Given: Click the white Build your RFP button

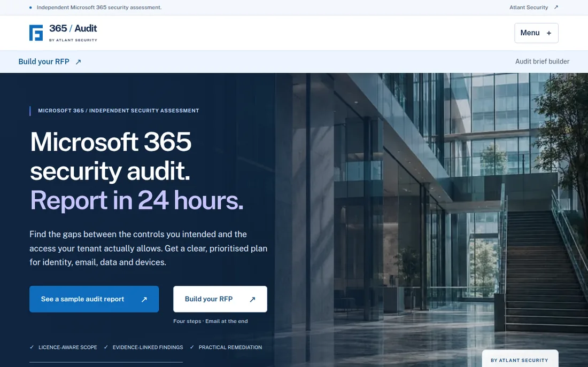Looking at the screenshot, I should [x=220, y=299].
